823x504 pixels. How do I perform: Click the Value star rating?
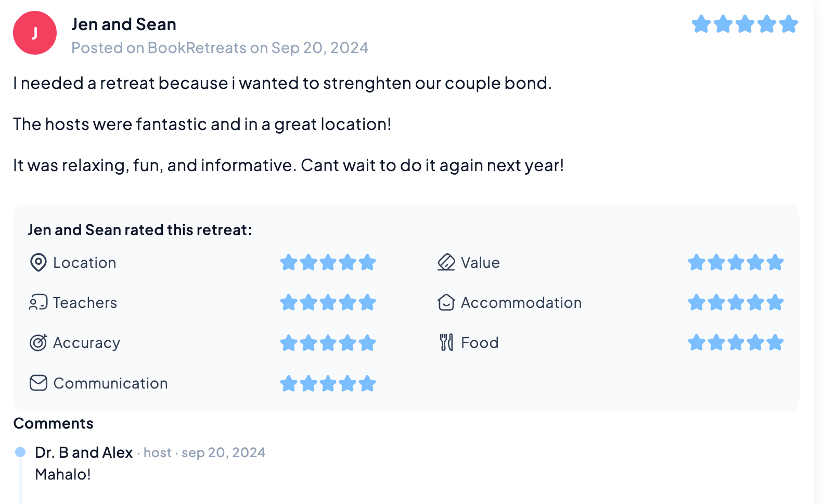736,263
